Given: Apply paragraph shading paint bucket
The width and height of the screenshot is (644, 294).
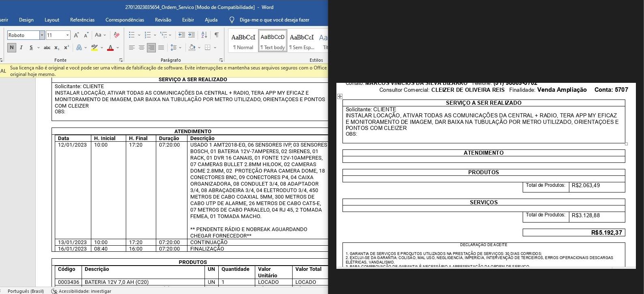Looking at the screenshot, I should 192,48.
